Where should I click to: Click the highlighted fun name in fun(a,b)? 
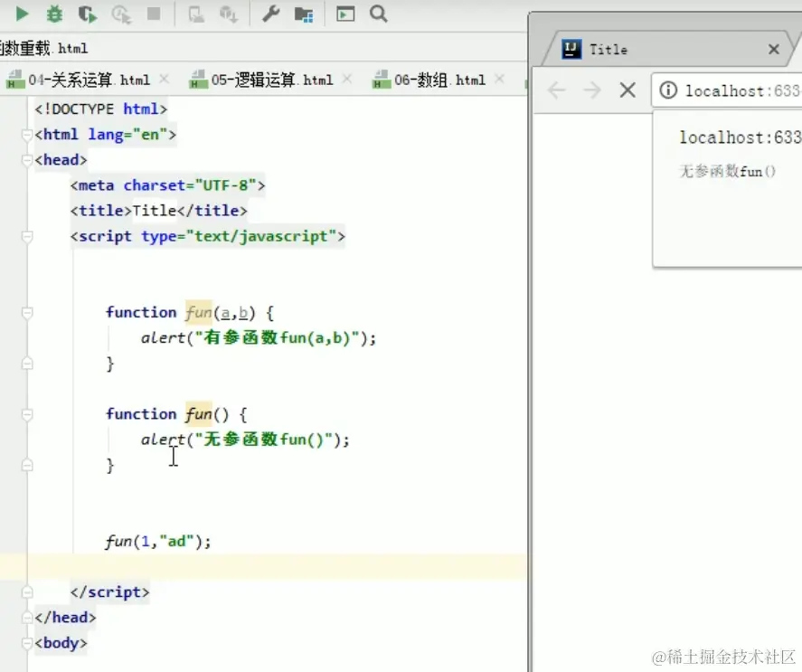(198, 312)
